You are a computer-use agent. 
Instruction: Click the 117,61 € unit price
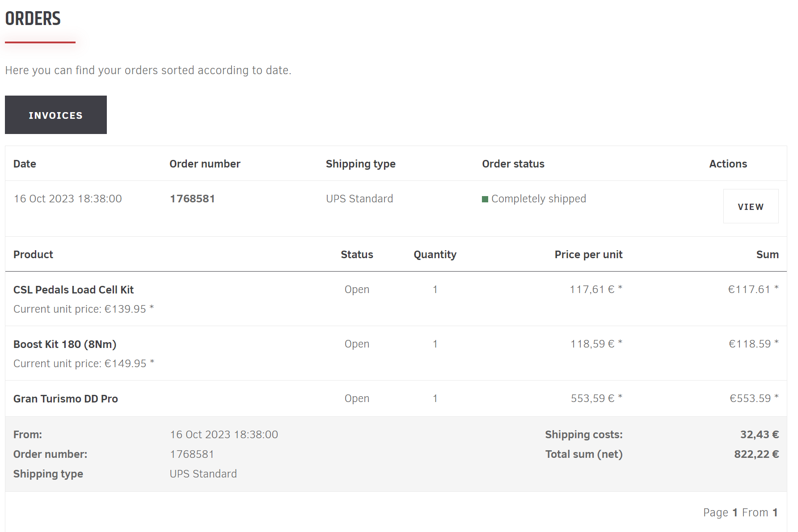[x=596, y=289]
